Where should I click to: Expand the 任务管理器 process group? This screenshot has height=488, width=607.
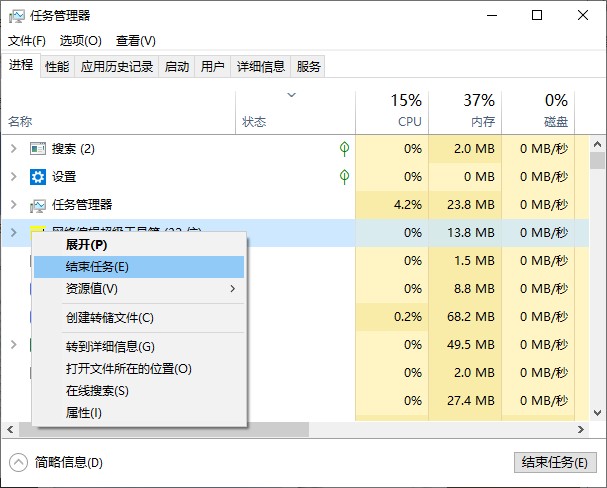point(14,205)
